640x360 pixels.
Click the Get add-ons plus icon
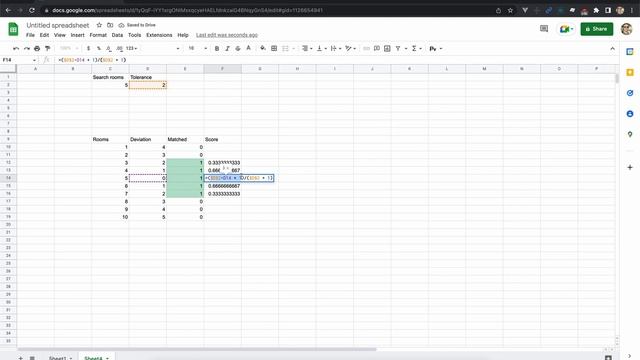(630, 167)
